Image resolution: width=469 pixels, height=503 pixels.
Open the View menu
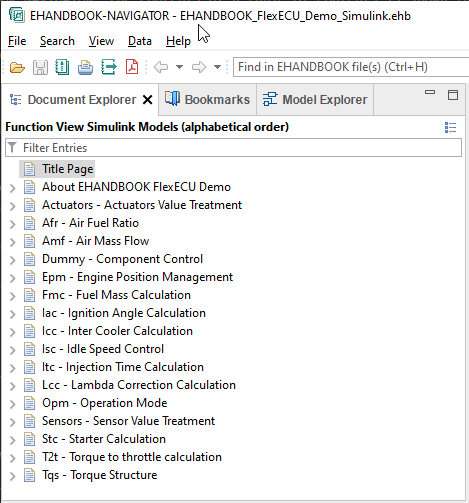tap(101, 41)
